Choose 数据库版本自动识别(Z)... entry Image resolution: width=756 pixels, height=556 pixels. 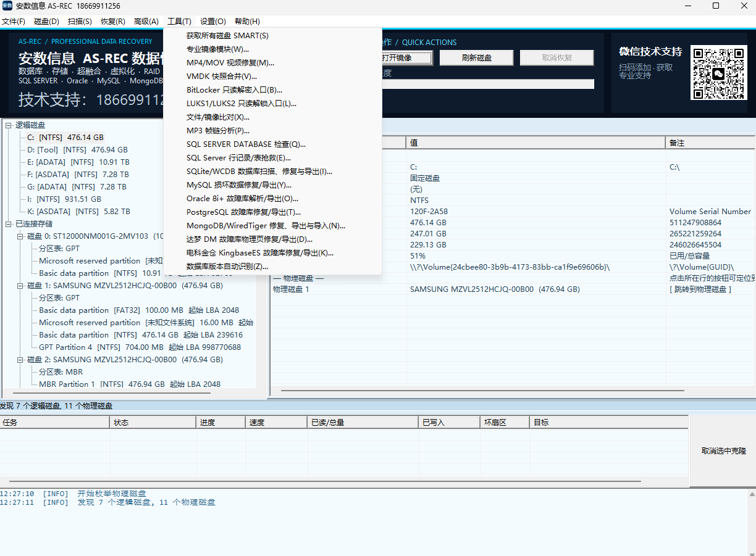point(273,267)
